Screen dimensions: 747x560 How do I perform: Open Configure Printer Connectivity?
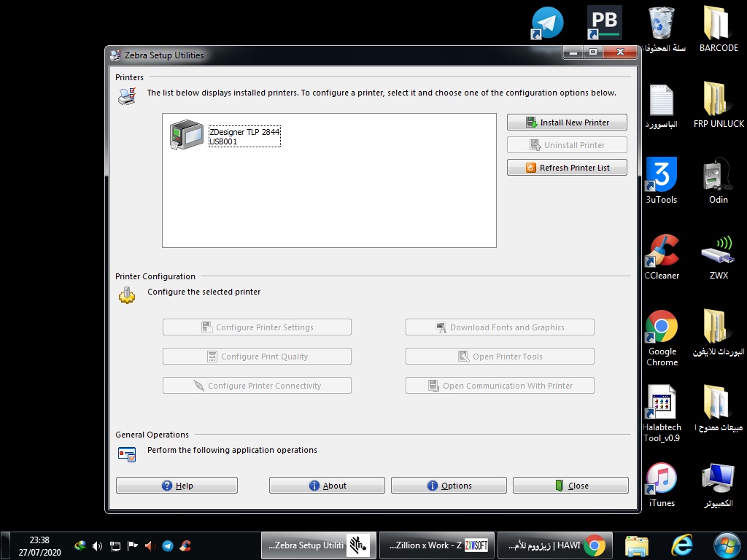pos(257,386)
